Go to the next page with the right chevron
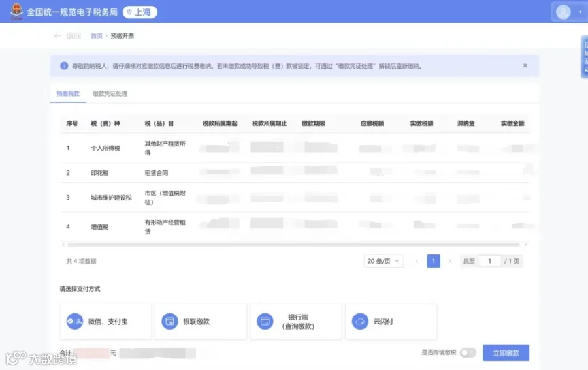This screenshot has width=588, height=370. click(450, 261)
